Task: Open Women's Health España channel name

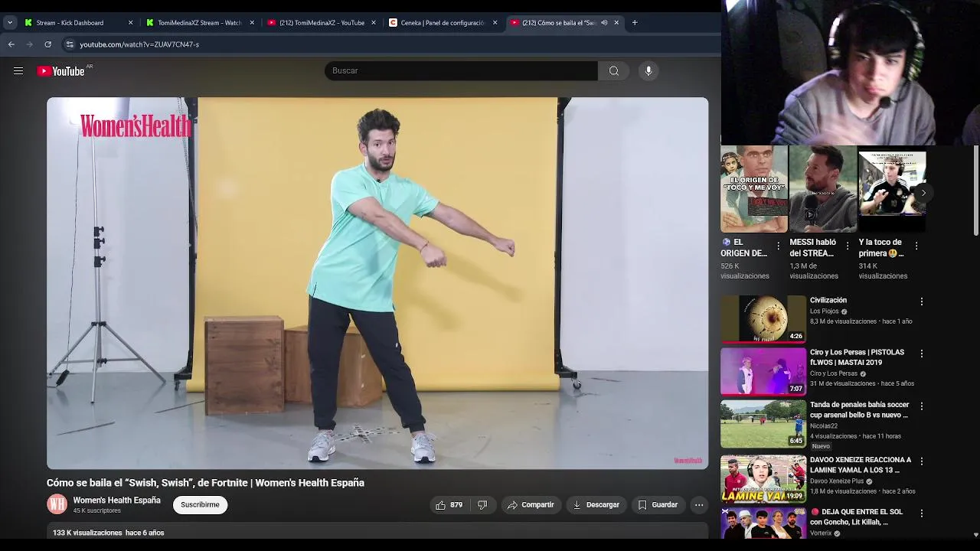Action: [x=116, y=500]
